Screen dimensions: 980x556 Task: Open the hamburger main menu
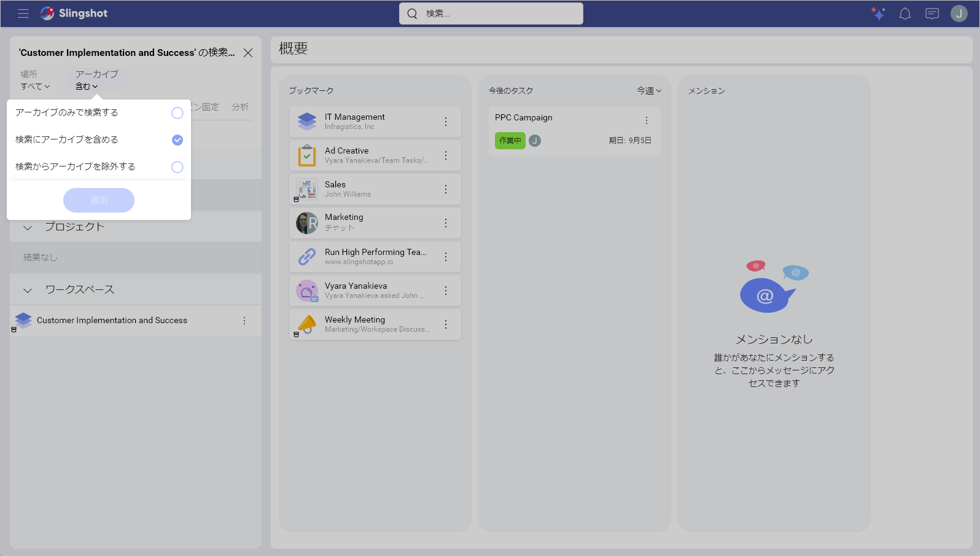click(23, 14)
